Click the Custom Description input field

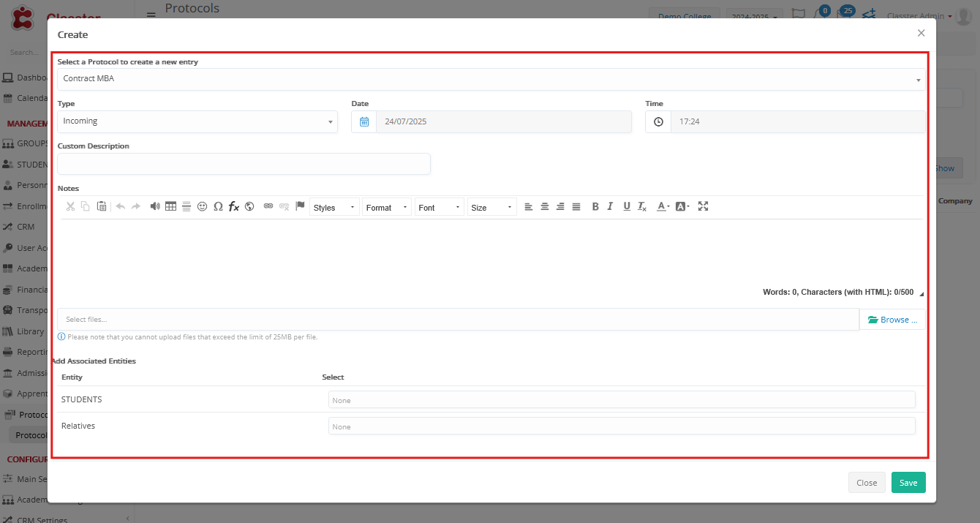[x=244, y=164]
